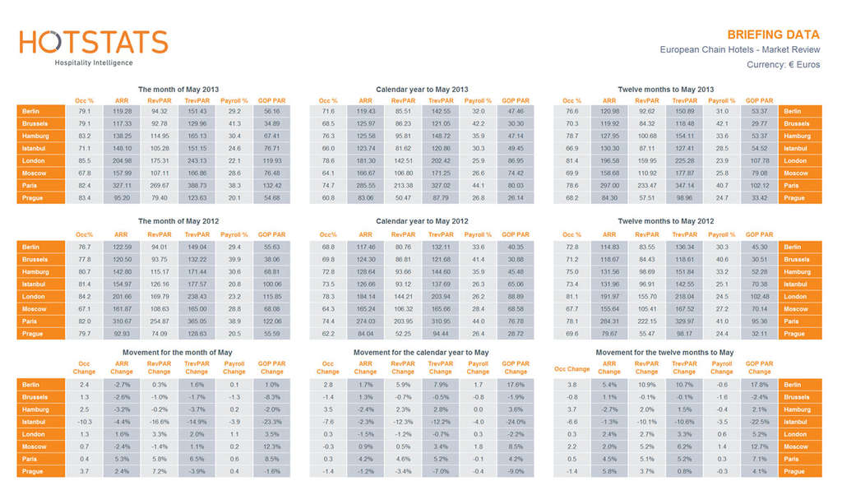Click the BRIEFING DATA heading
The width and height of the screenshot is (842, 504).
[x=773, y=35]
